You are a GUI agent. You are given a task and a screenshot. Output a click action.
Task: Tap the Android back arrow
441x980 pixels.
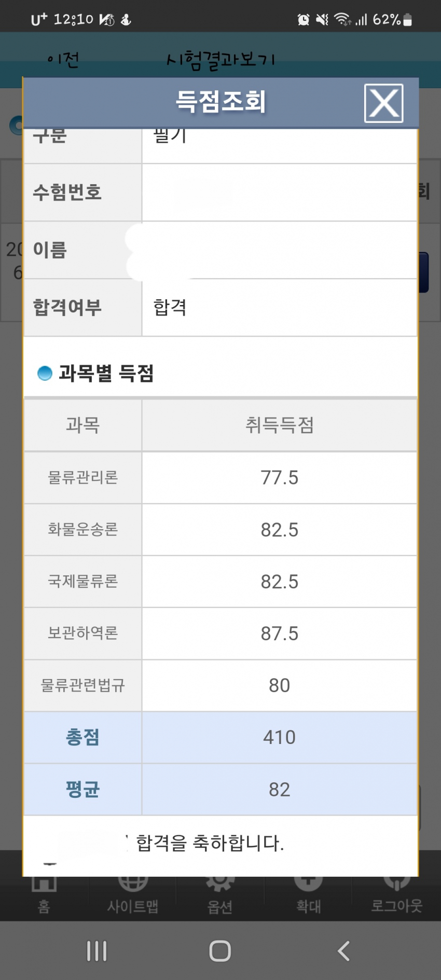(x=343, y=951)
